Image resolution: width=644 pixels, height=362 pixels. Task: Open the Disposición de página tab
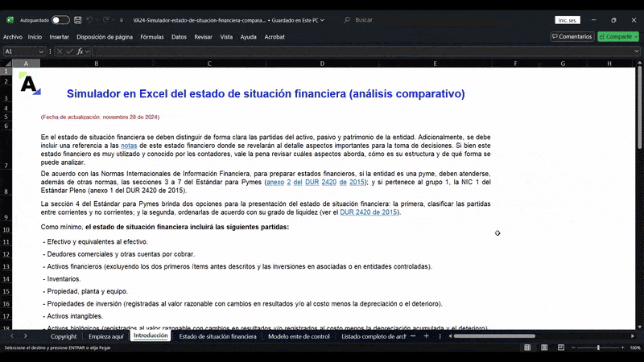tap(105, 36)
